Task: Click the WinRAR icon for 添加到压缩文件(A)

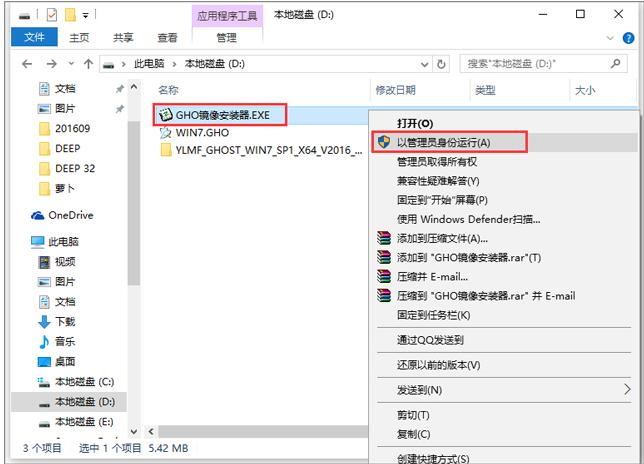Action: pos(382,238)
